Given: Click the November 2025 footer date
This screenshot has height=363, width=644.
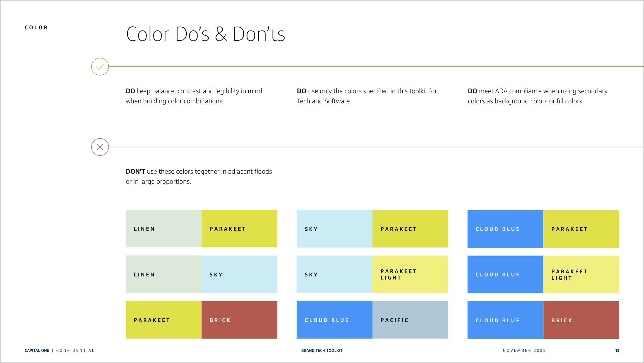Looking at the screenshot, I should point(524,350).
